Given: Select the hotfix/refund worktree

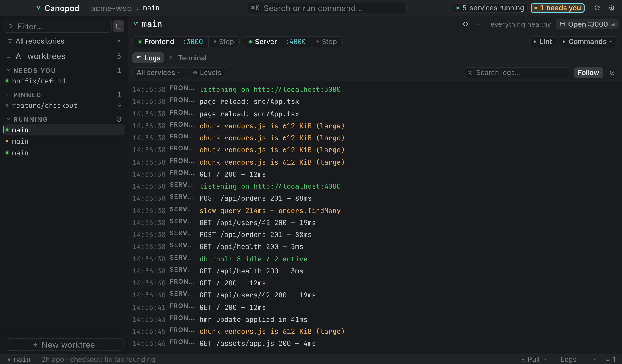Looking at the screenshot, I should [x=64, y=81].
